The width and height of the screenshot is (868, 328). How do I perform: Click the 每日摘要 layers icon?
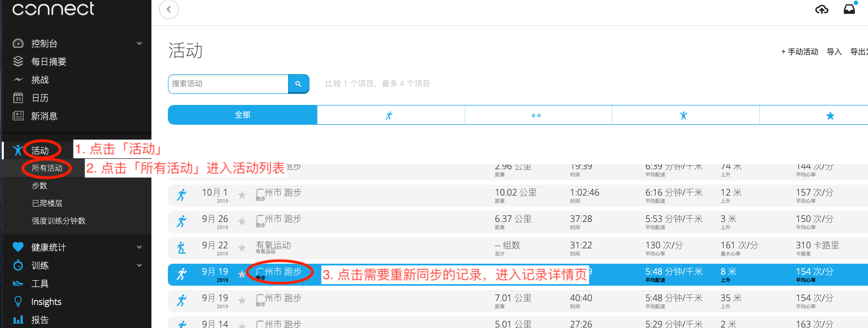[x=18, y=61]
